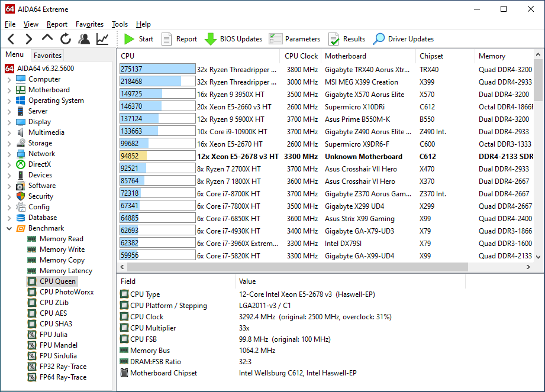This screenshot has height=392, width=545.
Task: Select the 12x Xeon E5-2678 v3 HT row
Action: [326, 156]
